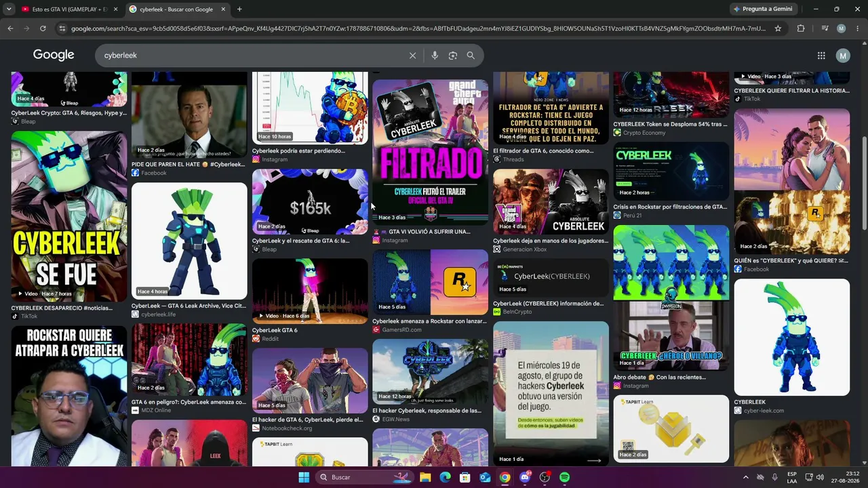868x488 pixels.
Task: Open 'El miércoles 19 de agosto' text image
Action: tap(551, 394)
